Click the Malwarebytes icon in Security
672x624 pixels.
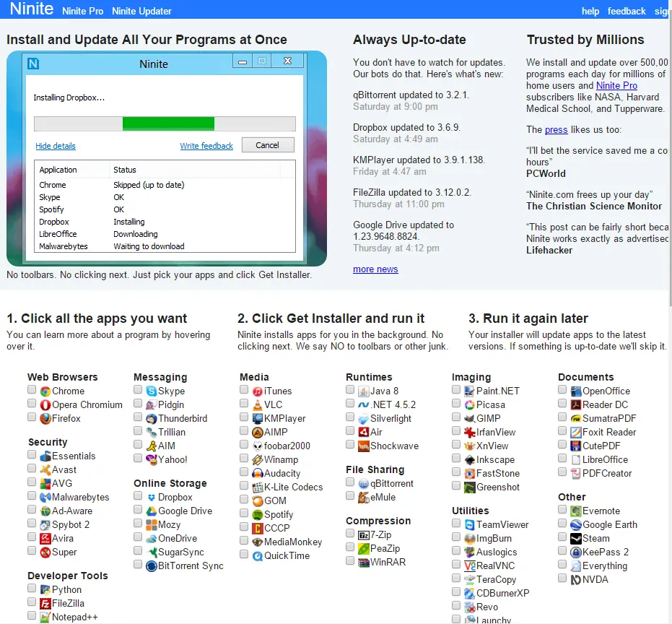coord(45,498)
